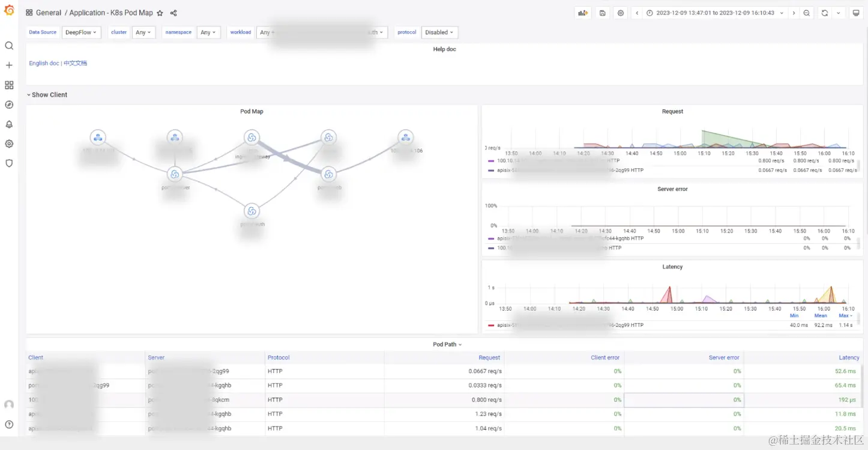This screenshot has height=450, width=868.
Task: Star this dashboard as favorite
Action: click(x=160, y=13)
